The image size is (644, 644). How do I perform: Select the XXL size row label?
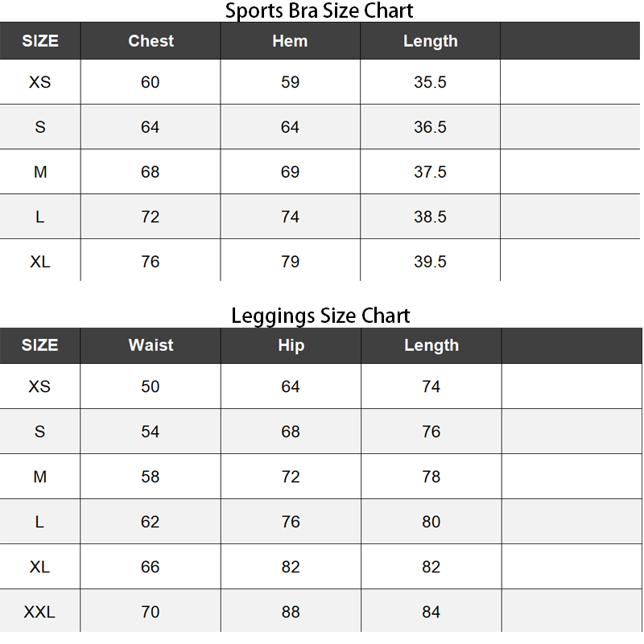click(39, 612)
